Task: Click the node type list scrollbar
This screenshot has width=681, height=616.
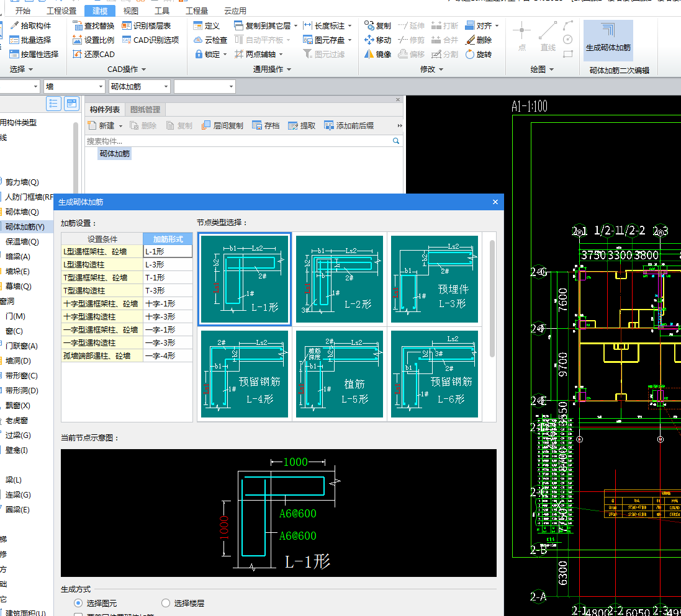Action: pos(492,298)
